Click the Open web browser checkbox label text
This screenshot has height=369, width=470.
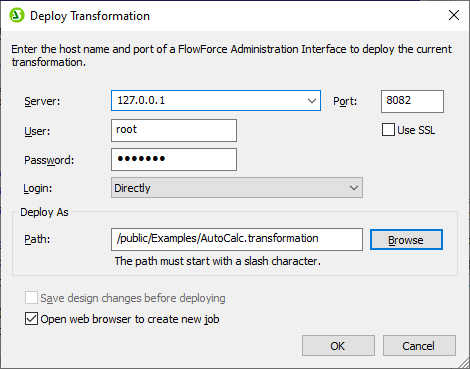(130, 319)
